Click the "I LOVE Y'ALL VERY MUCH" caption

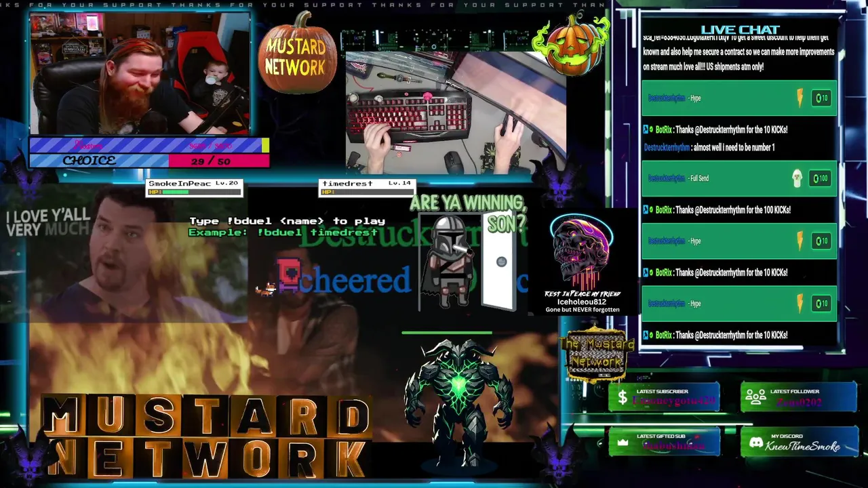47,222
